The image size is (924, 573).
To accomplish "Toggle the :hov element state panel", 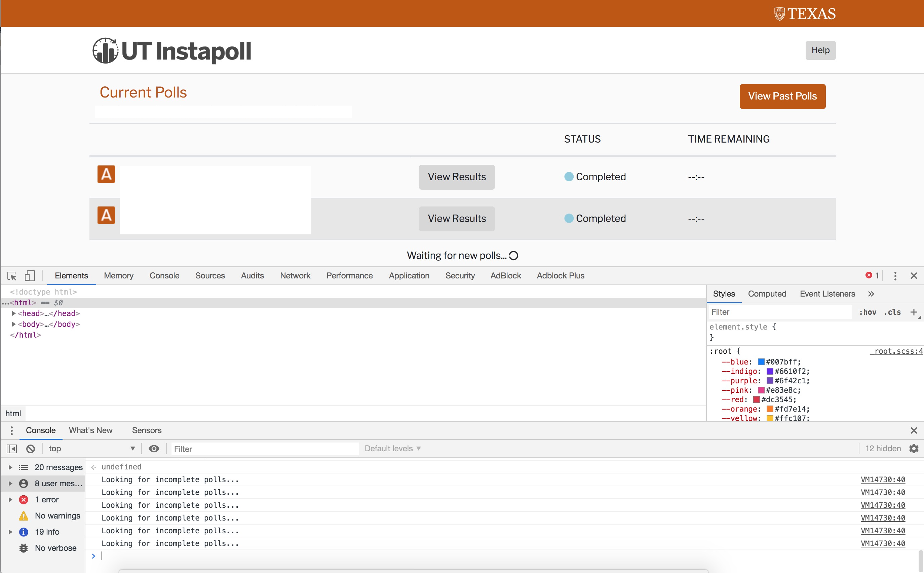I will pyautogui.click(x=868, y=312).
